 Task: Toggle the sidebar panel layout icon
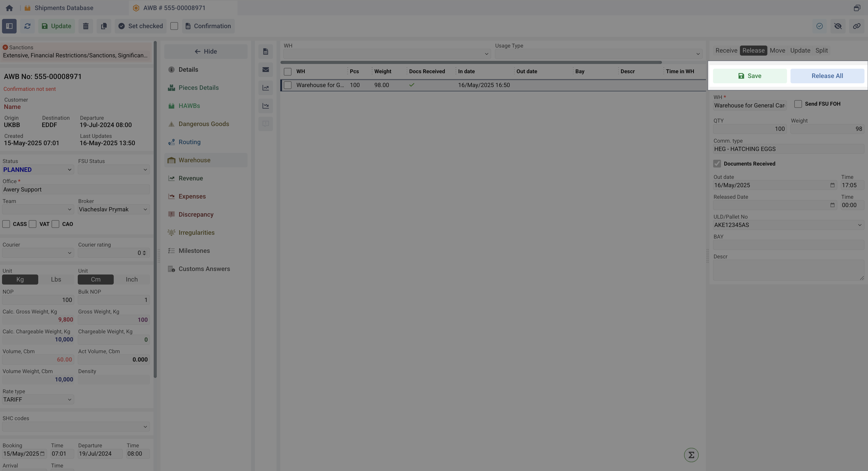(x=9, y=26)
